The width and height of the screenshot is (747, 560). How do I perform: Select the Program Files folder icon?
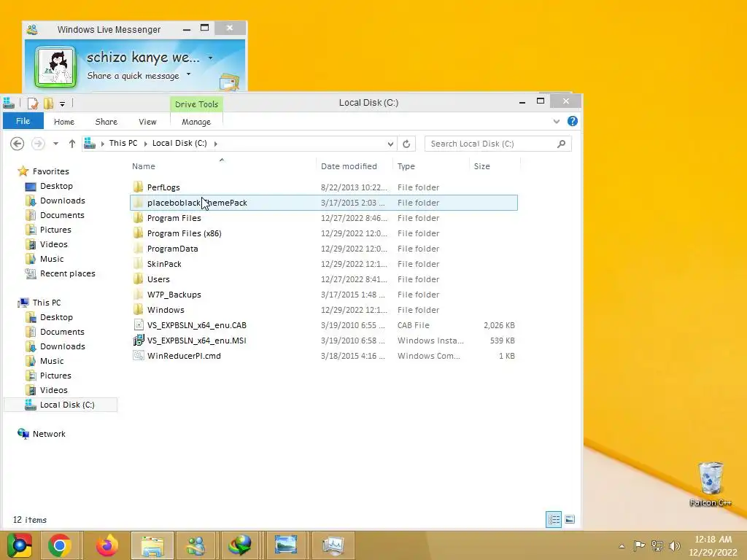click(138, 218)
